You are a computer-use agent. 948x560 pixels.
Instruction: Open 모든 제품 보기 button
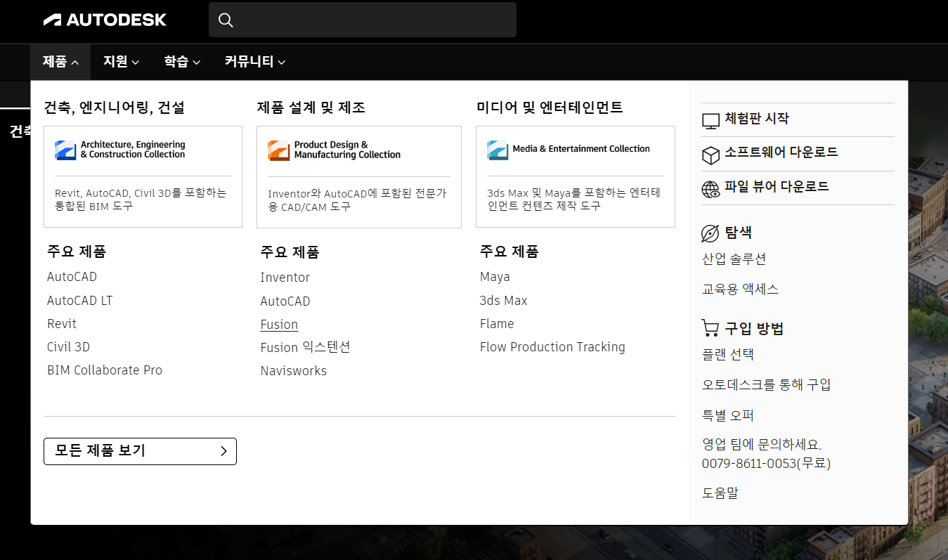coord(140,451)
